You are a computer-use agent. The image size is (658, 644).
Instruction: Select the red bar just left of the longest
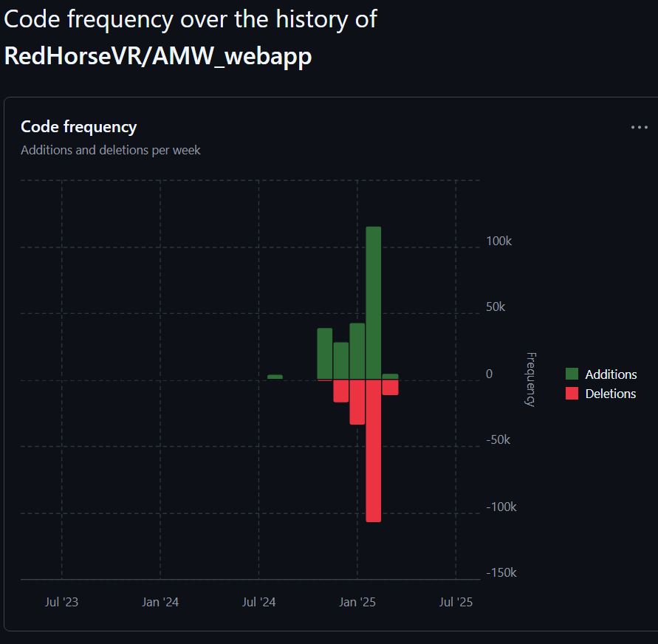(x=357, y=402)
